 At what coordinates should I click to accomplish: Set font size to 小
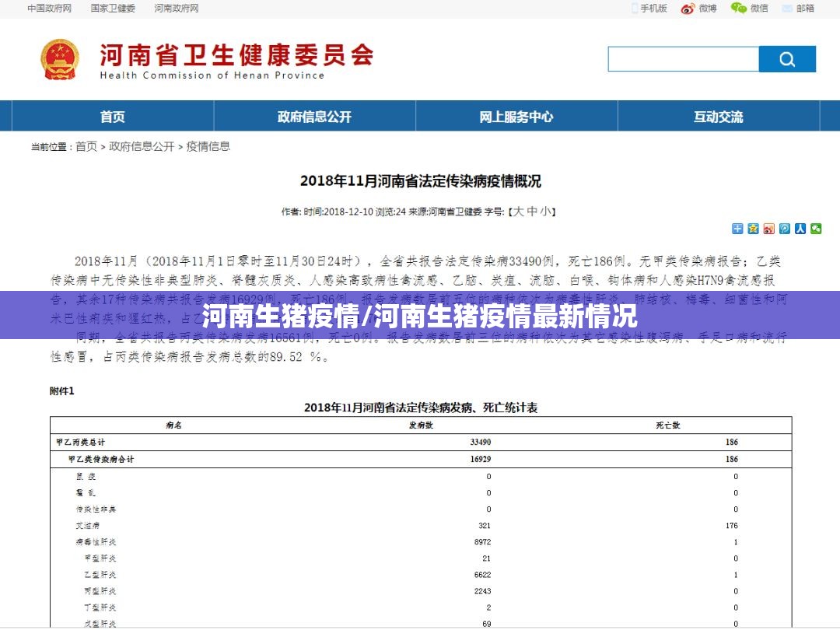tap(545, 212)
